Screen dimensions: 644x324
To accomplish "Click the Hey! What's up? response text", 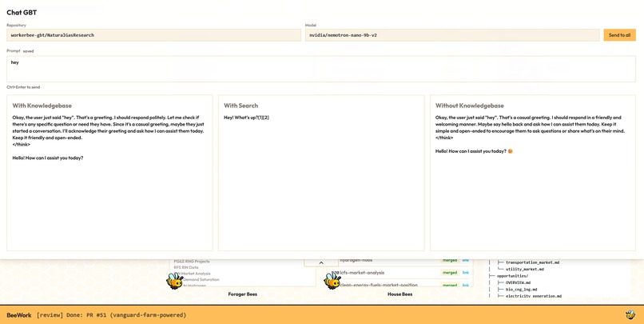I will click(x=246, y=118).
